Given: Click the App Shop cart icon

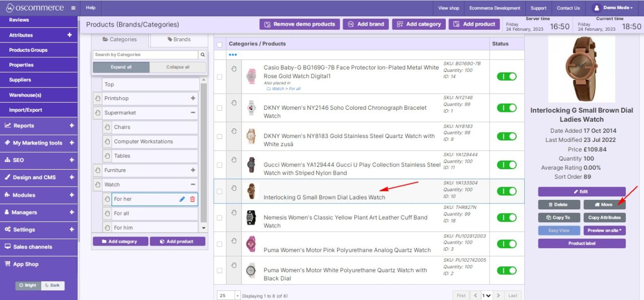Looking at the screenshot, I should (x=8, y=264).
